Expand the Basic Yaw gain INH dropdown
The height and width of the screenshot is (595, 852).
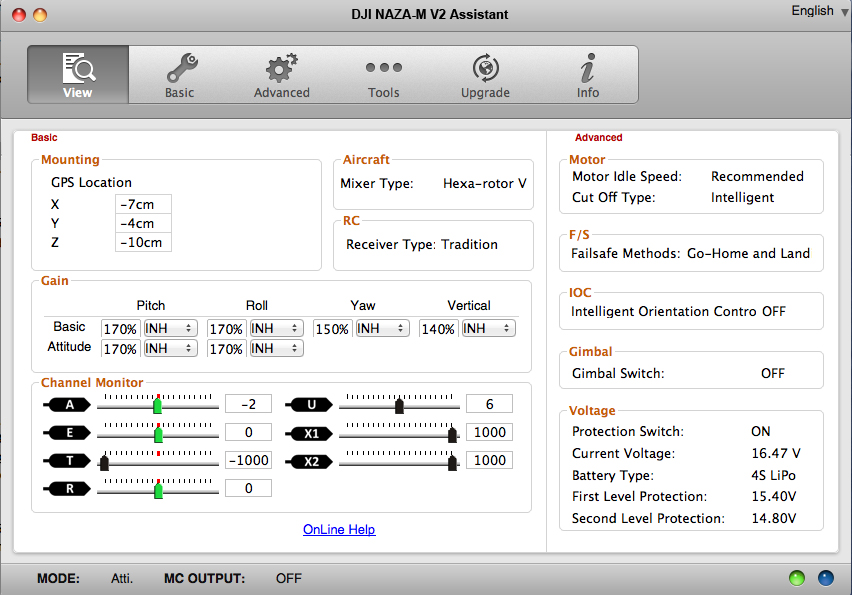(382, 328)
